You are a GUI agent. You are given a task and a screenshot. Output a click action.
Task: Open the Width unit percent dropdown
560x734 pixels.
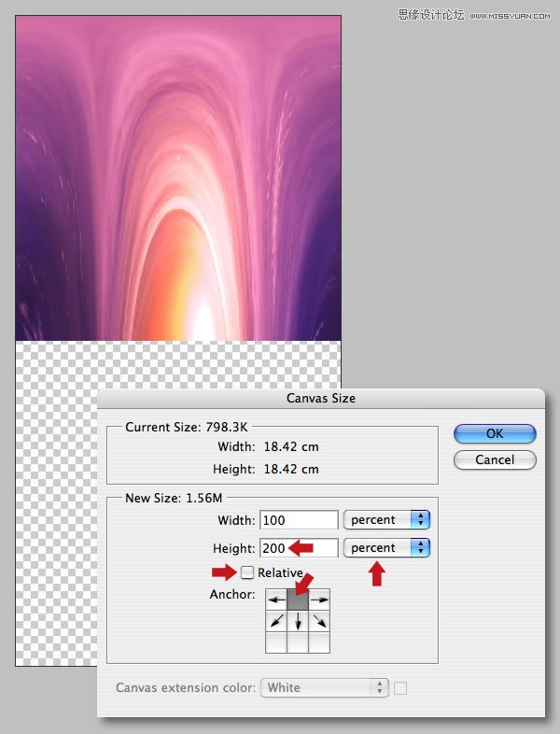point(387,520)
